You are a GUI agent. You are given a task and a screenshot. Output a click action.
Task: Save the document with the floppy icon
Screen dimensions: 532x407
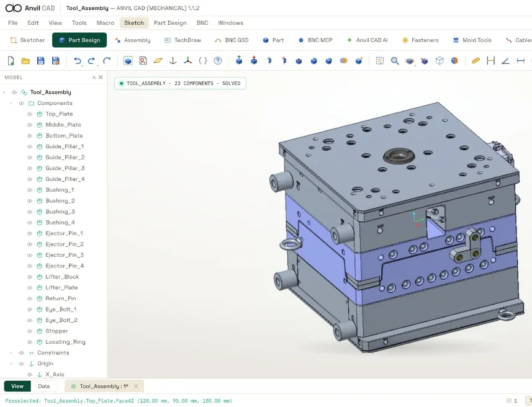tap(41, 61)
